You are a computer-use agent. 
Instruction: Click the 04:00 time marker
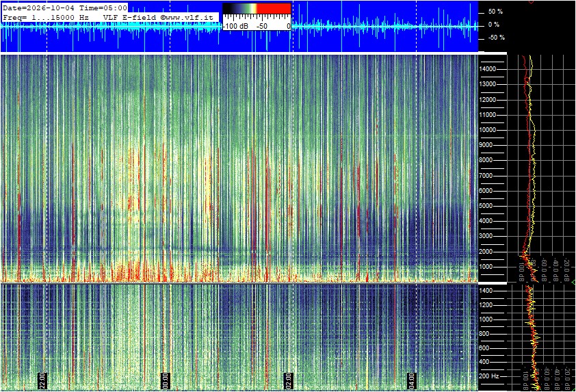(412, 381)
